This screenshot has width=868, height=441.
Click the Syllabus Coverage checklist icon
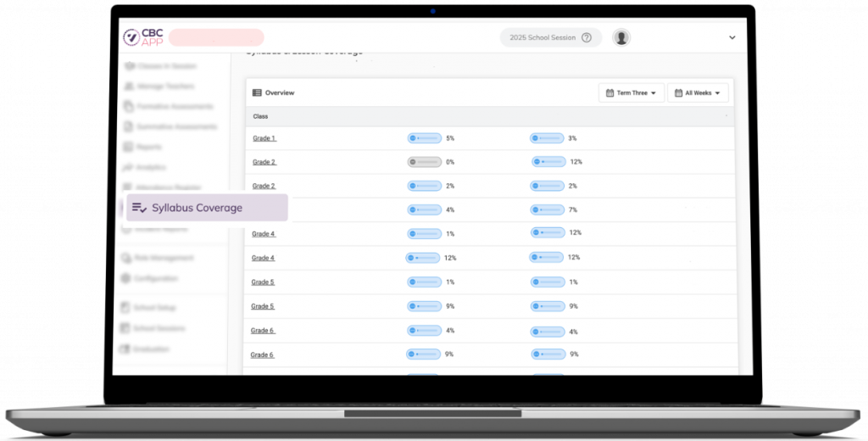tap(140, 208)
